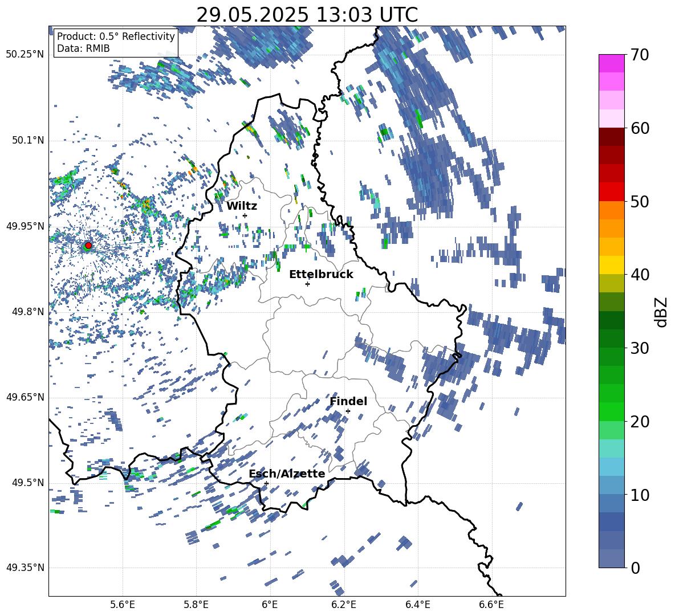This screenshot has height=616, width=675.
Task: Click the 50.25°N latitude tick label
Action: 25,55
